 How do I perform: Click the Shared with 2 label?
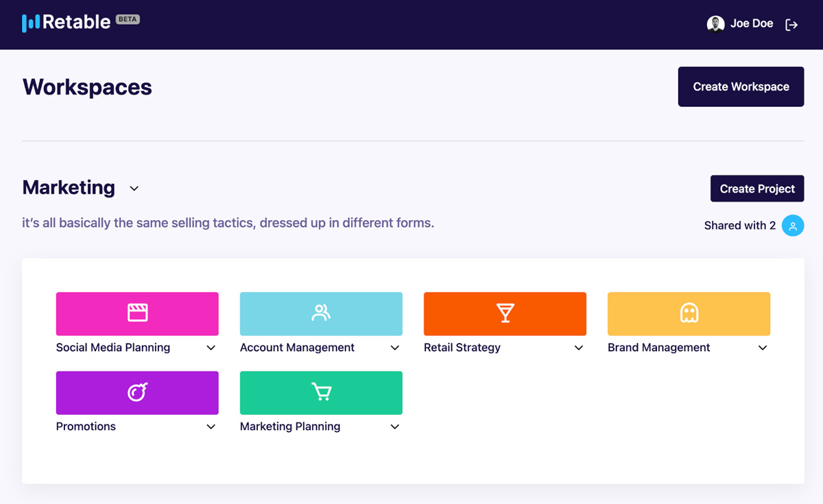[x=739, y=226]
